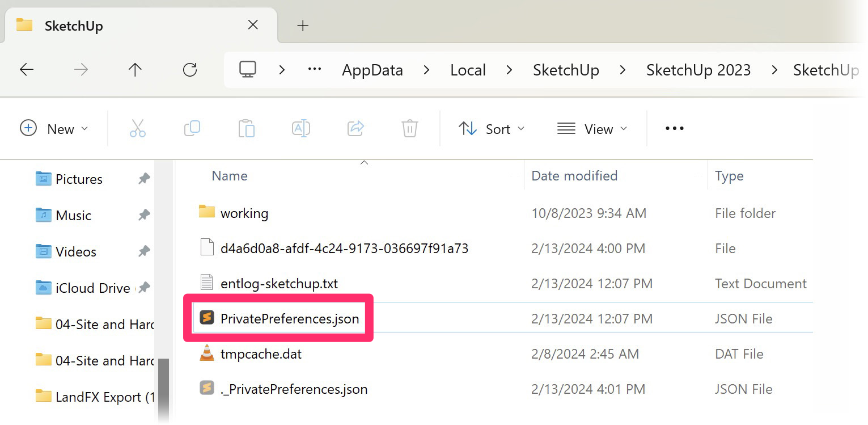
Task: Click the forward navigation arrow
Action: (81, 70)
